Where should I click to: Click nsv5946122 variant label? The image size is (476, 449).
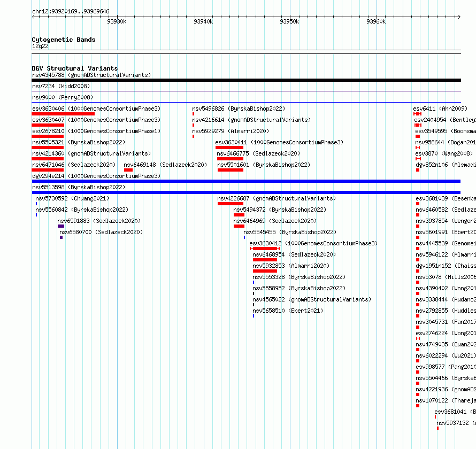pyautogui.click(x=446, y=254)
